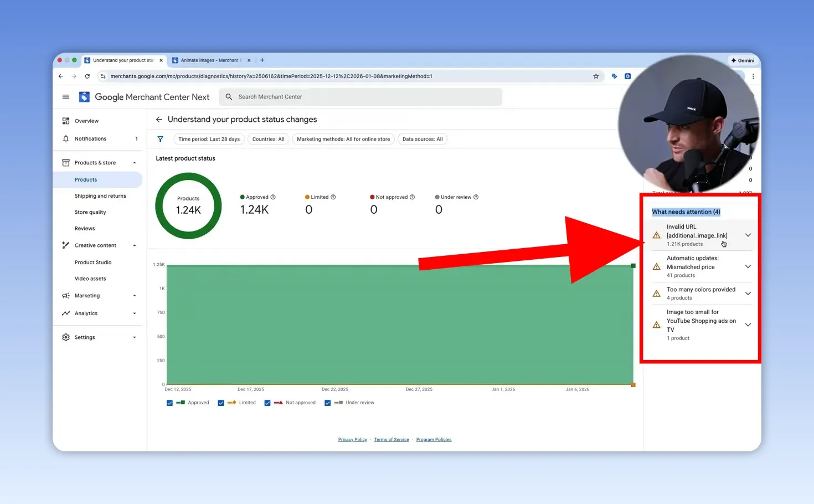Click the "What needs attention (4)" heading
The height and width of the screenshot is (504, 814).
[686, 212]
